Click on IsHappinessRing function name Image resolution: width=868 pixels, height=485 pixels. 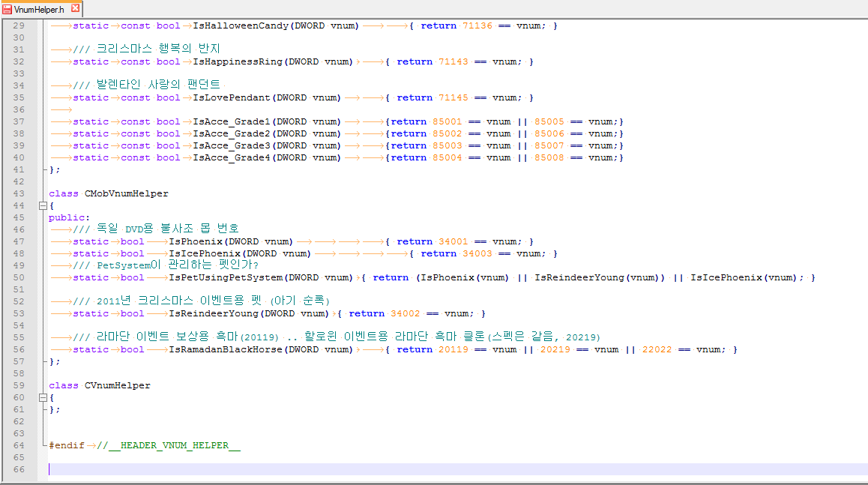click(238, 61)
